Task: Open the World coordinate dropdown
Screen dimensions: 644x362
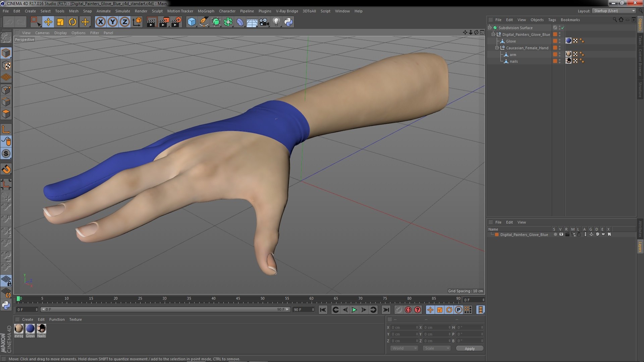Action: [x=404, y=348]
